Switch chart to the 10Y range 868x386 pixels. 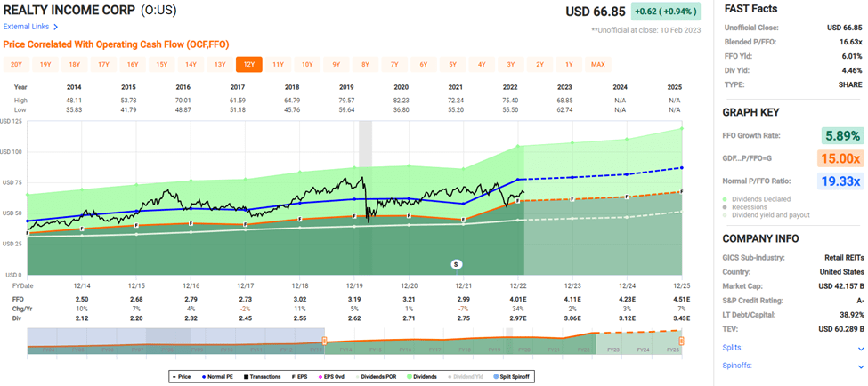click(x=307, y=65)
